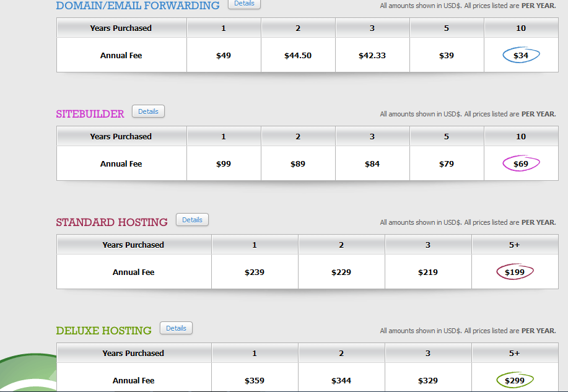The image size is (568, 392).
Task: Open Details for Domain/Email Forwarding
Action: coord(244,3)
